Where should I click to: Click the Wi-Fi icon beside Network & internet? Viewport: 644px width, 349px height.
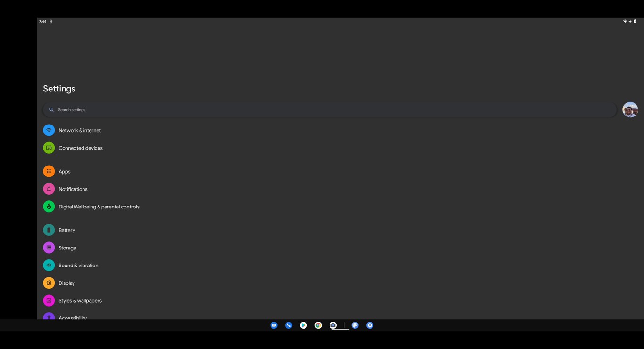(49, 130)
